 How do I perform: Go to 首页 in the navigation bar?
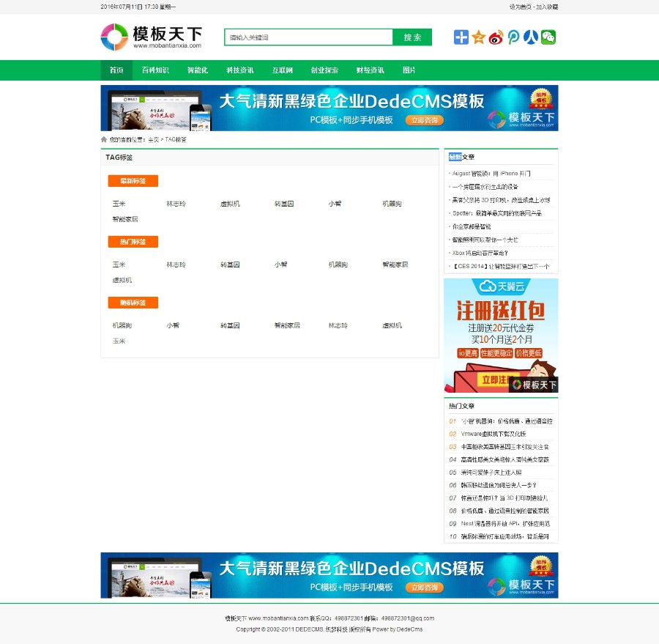pos(116,70)
